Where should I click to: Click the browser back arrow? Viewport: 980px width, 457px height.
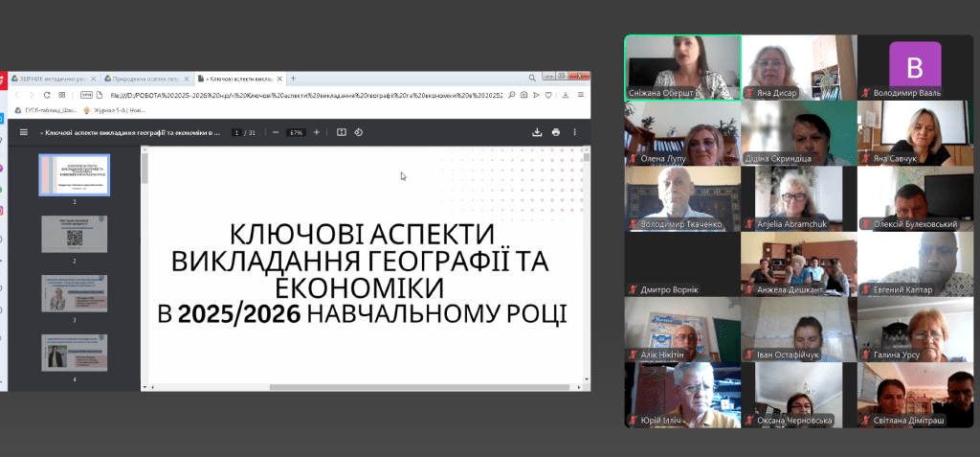click(17, 95)
